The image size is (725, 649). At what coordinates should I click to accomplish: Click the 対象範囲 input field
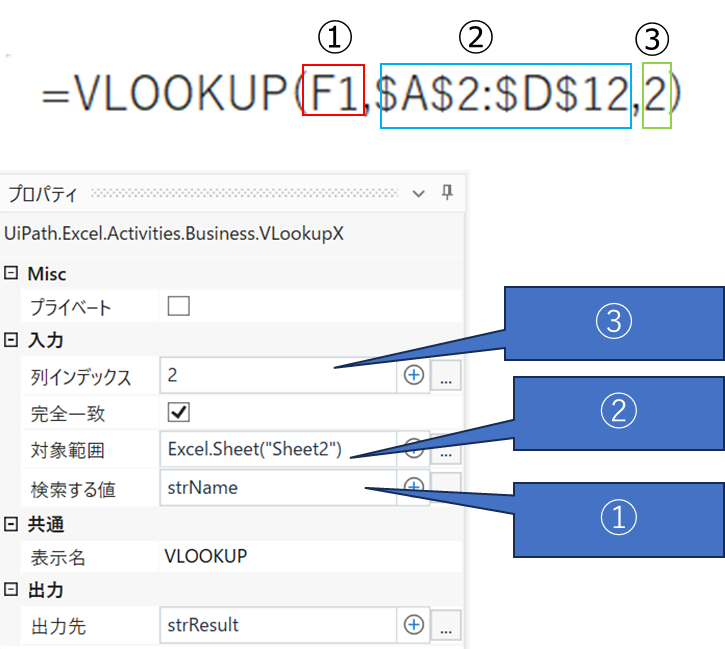278,449
